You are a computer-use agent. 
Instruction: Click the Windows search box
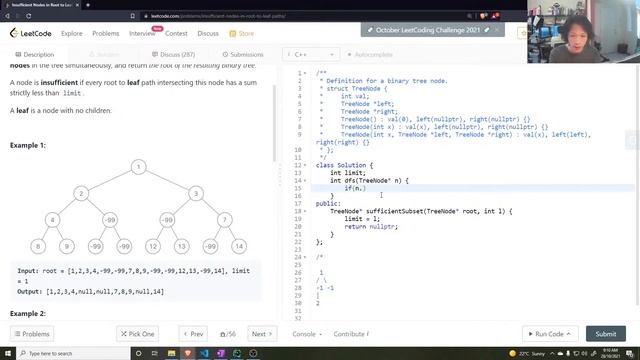pos(73,353)
